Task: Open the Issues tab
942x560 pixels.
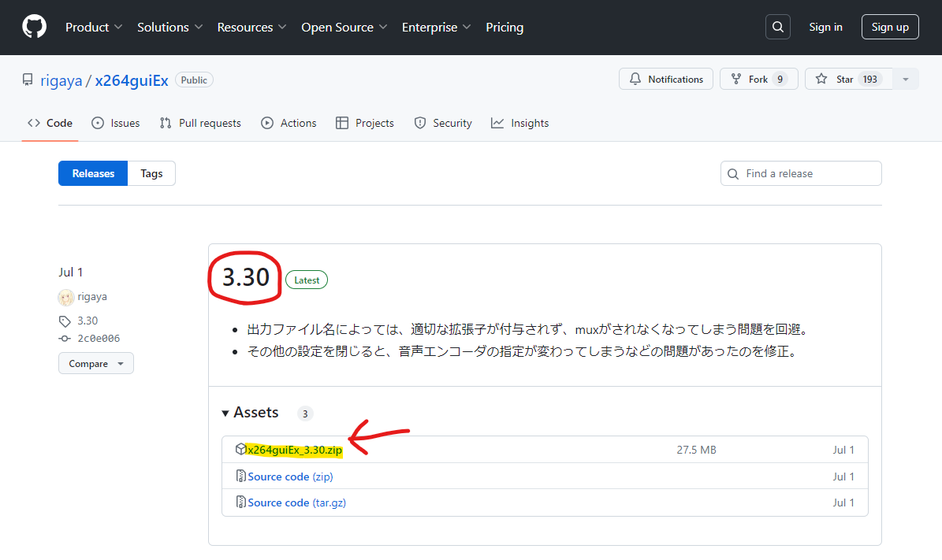Action: [116, 123]
